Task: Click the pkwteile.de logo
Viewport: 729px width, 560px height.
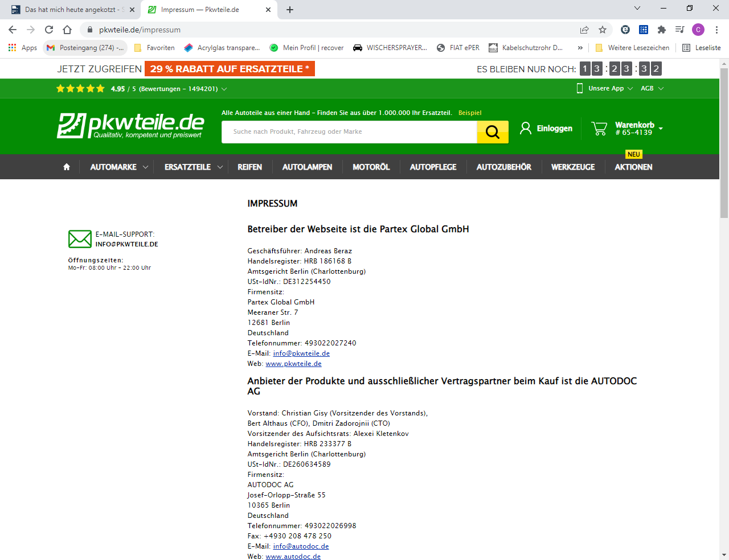Action: pos(130,125)
